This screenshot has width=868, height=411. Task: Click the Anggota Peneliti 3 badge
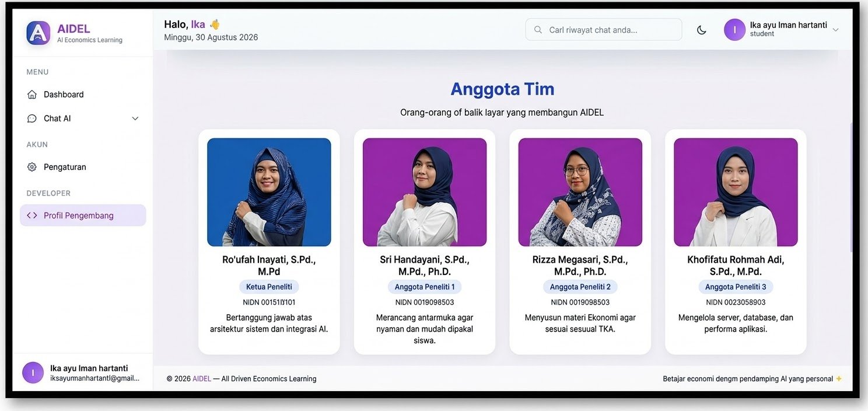coord(736,287)
